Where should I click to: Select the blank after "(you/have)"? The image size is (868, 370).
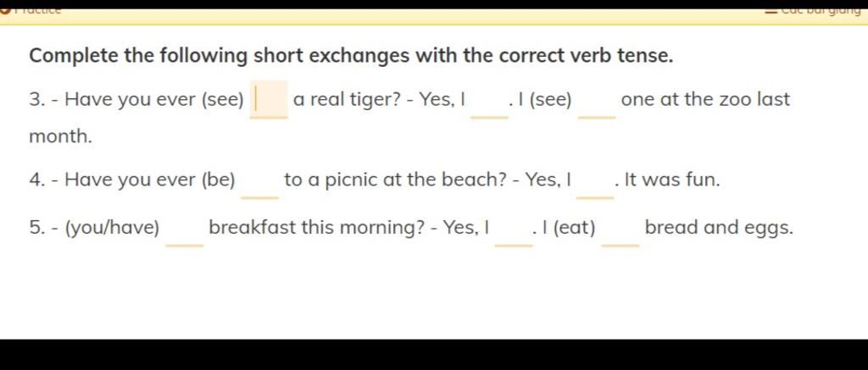point(184,230)
